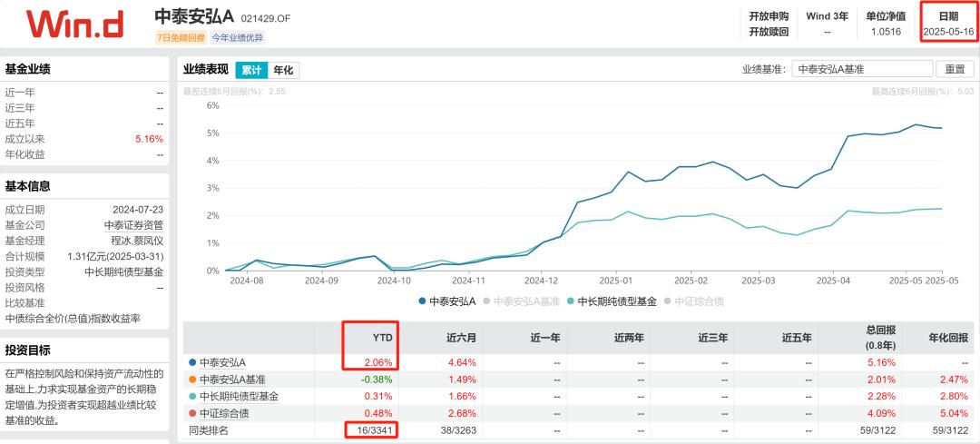
Task: Toggle the 中证综合债 series in chart legend
Action: click(x=694, y=301)
